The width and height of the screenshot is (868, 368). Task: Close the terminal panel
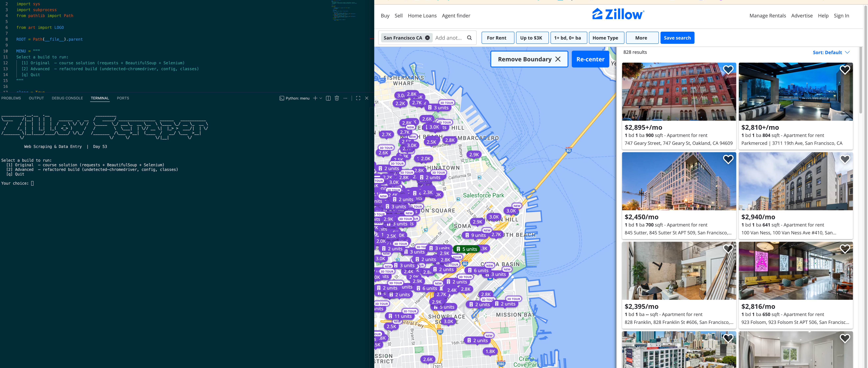pyautogui.click(x=366, y=98)
